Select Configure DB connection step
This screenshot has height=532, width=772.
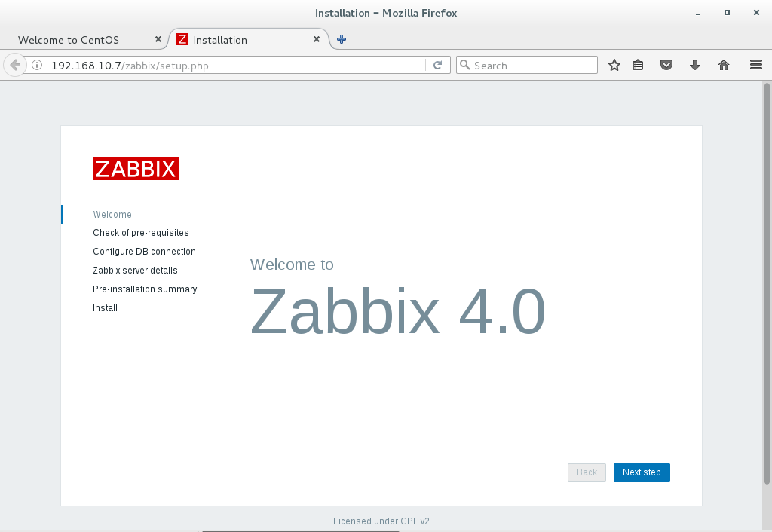[144, 252]
